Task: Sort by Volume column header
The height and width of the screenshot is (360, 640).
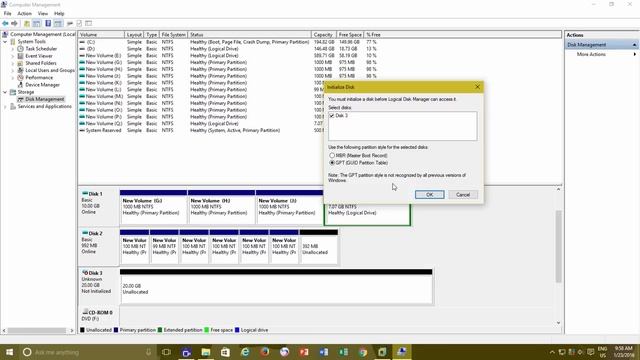Action: tap(101, 35)
